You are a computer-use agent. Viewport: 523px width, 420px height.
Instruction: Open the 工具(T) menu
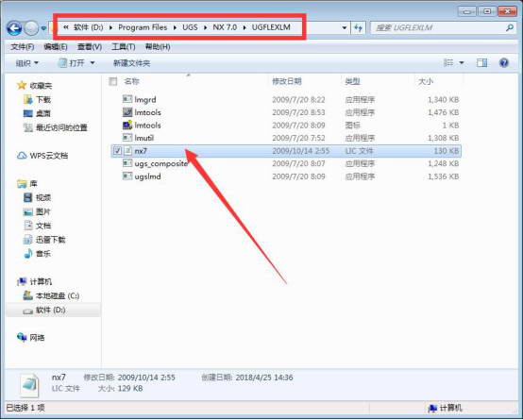123,46
